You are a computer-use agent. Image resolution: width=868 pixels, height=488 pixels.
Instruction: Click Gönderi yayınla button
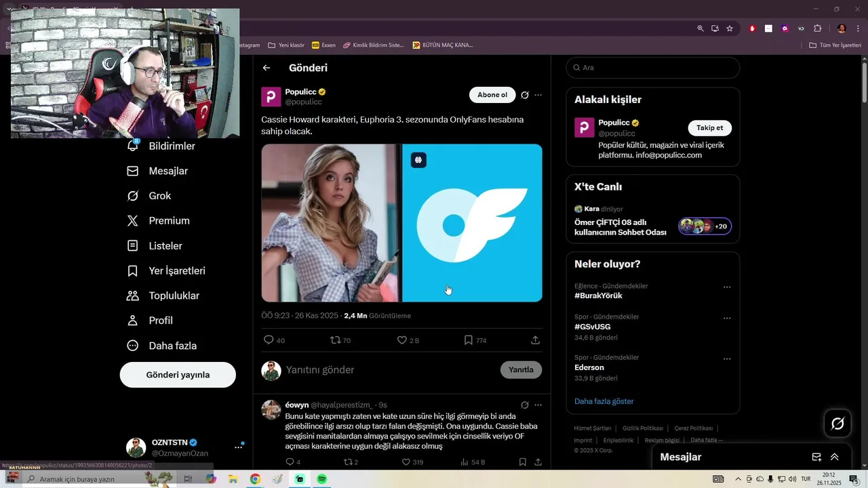point(178,375)
